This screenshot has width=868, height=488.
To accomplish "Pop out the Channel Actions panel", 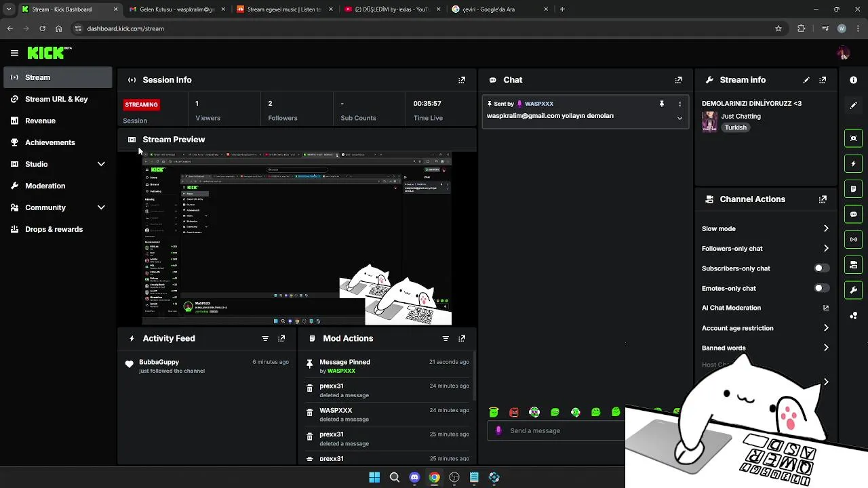I will tap(823, 199).
